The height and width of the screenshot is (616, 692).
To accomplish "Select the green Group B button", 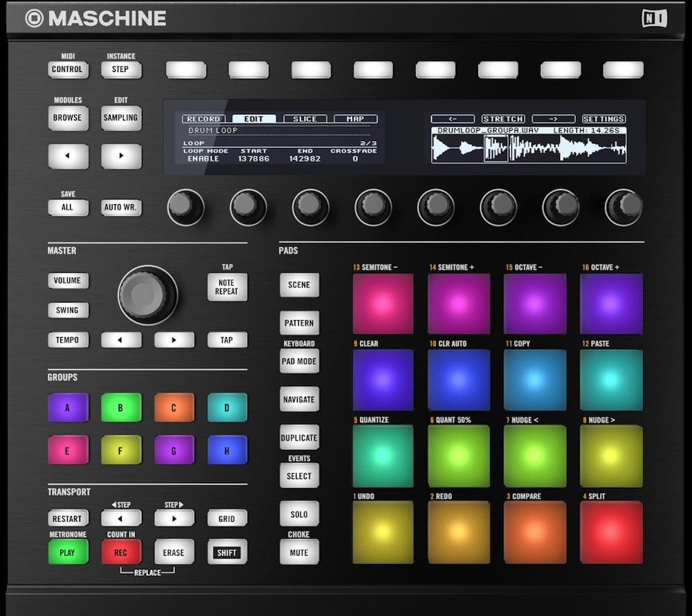I will tap(121, 407).
